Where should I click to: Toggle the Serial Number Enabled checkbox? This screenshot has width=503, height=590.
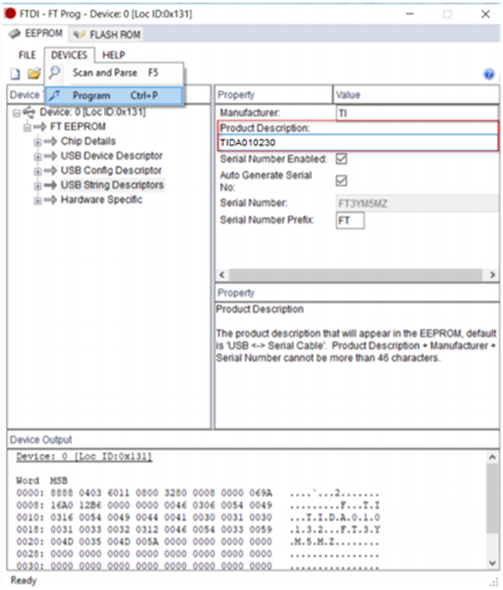point(342,159)
